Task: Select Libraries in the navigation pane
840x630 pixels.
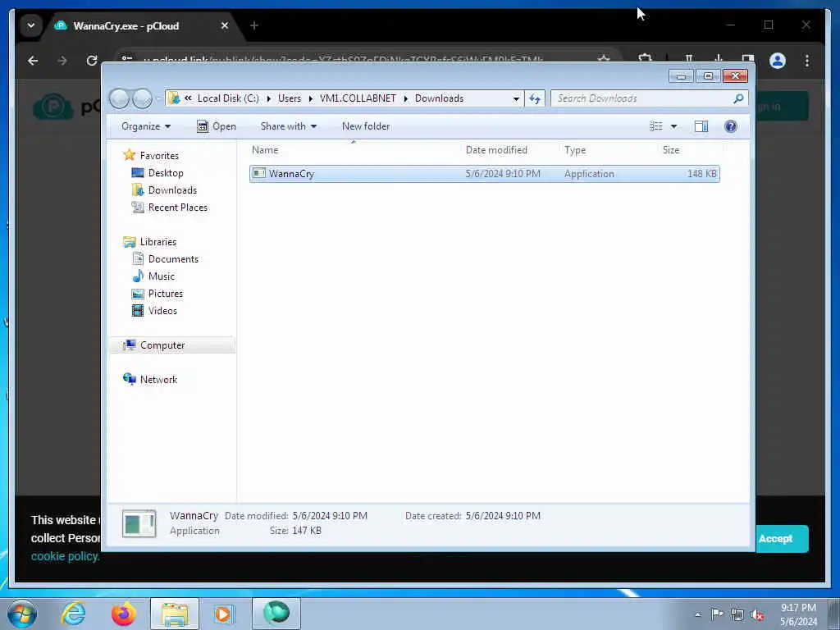Action: (158, 242)
